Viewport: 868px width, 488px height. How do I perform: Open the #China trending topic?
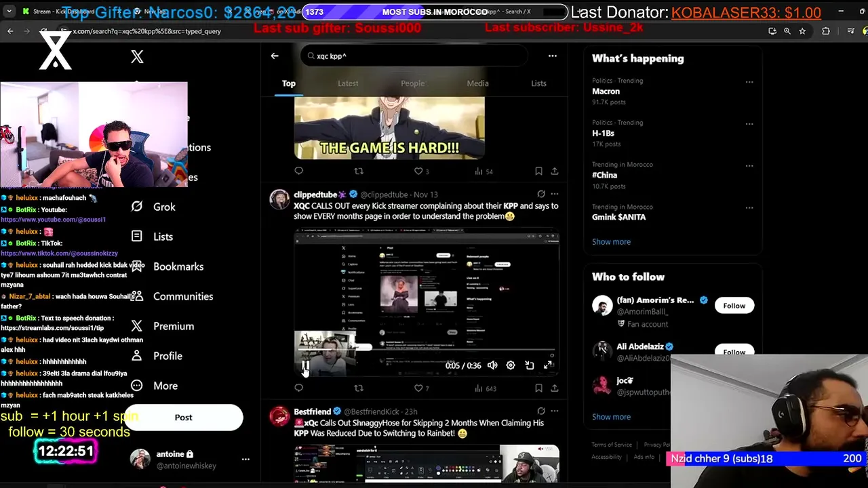pos(604,176)
